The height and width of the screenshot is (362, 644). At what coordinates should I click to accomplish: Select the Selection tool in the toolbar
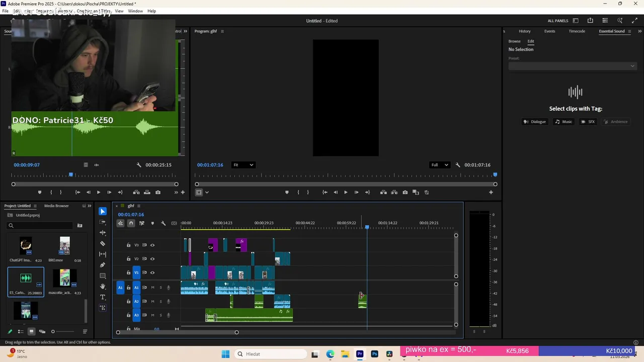[103, 211]
